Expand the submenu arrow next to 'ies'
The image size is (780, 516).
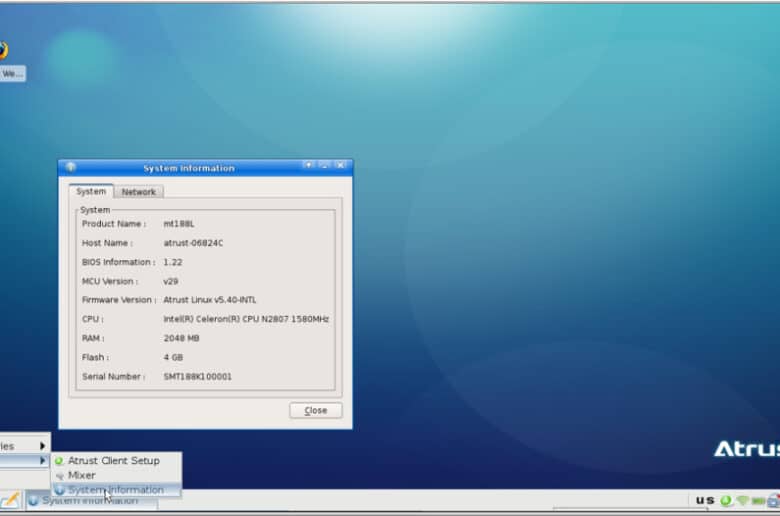[x=42, y=446]
